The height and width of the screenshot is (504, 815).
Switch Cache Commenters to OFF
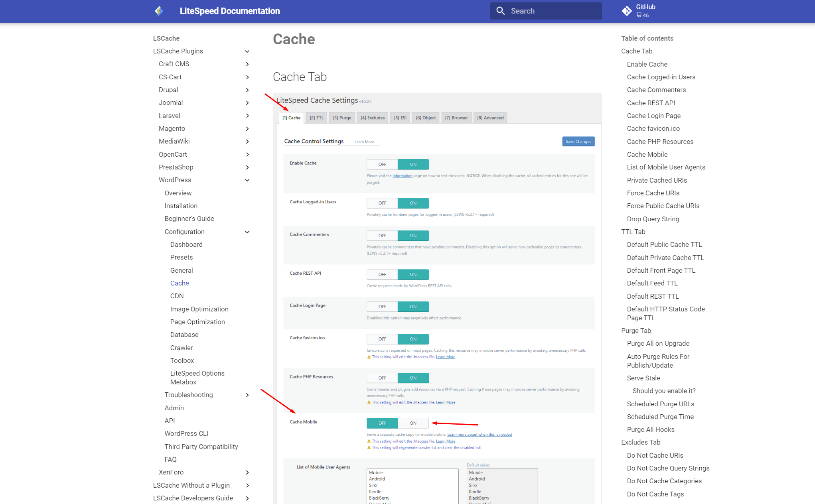click(382, 236)
